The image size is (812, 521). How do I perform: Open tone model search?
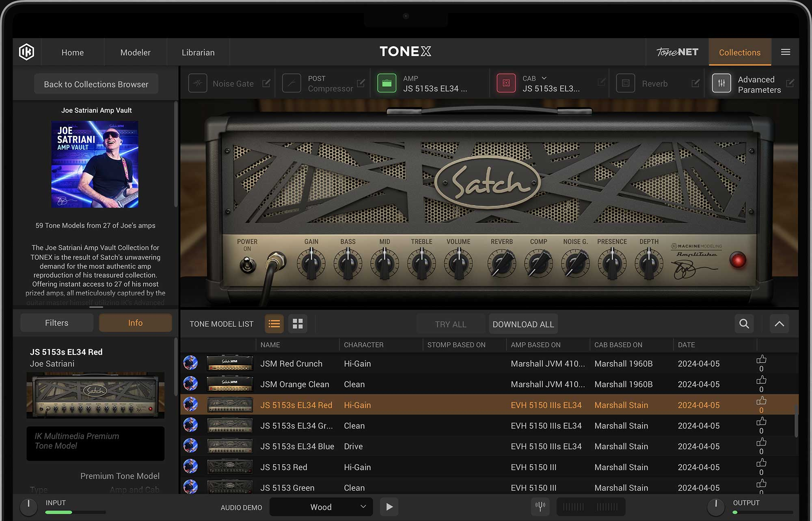pos(744,324)
